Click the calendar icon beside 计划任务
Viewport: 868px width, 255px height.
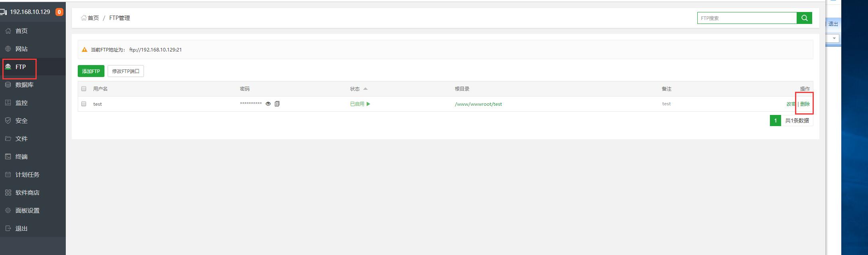click(8, 174)
